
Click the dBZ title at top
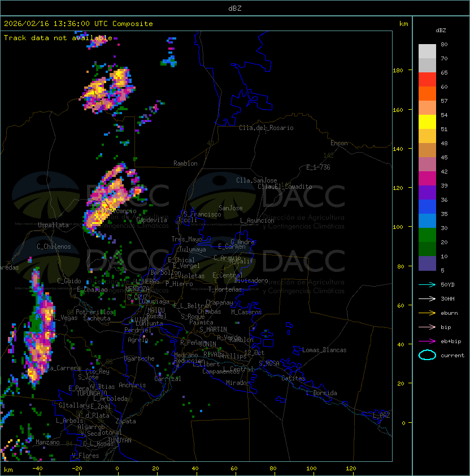(234, 8)
